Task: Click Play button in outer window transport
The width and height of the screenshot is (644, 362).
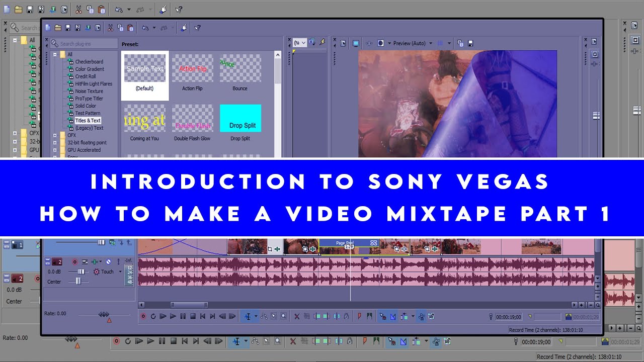Action: pyautogui.click(x=150, y=341)
